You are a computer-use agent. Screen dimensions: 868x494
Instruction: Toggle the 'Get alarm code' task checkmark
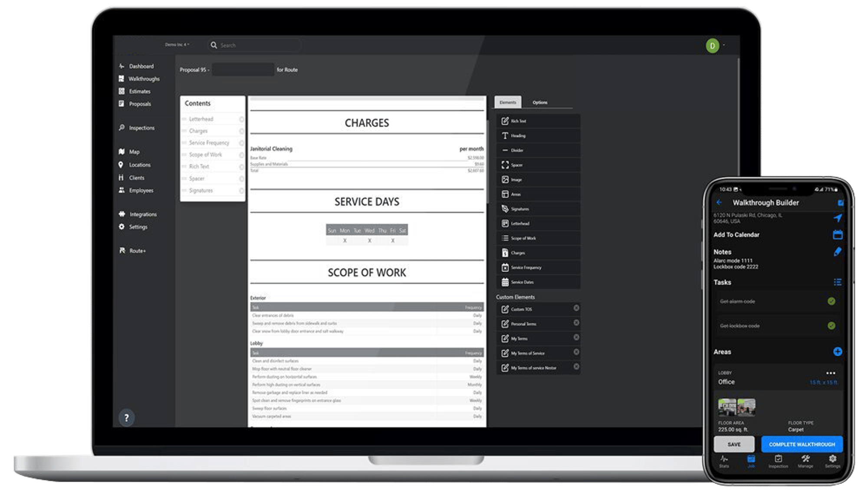click(x=831, y=301)
